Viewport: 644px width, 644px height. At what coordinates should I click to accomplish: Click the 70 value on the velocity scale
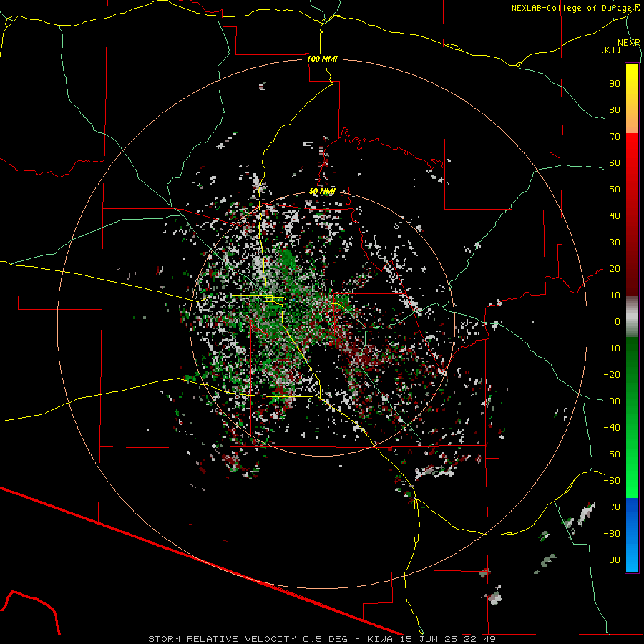point(615,137)
